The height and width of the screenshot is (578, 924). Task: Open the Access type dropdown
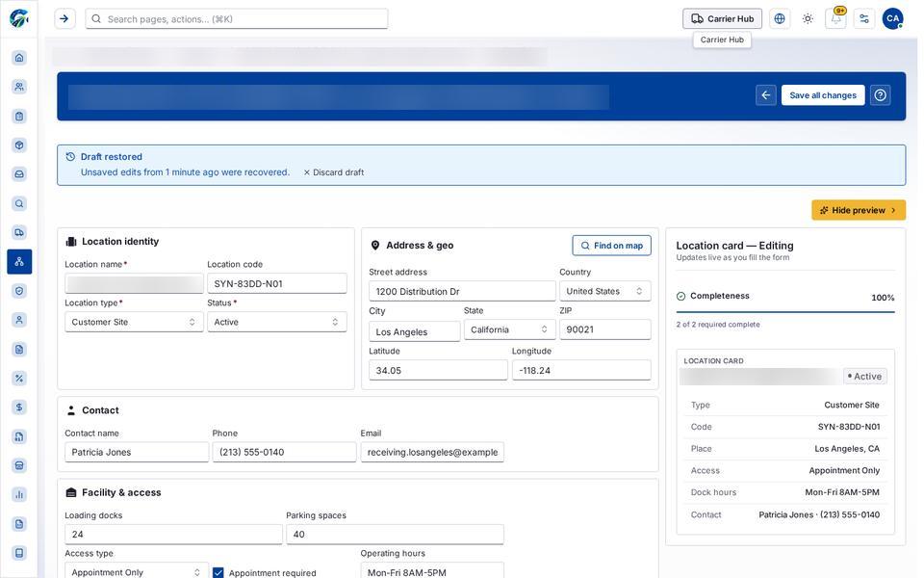pyautogui.click(x=137, y=571)
